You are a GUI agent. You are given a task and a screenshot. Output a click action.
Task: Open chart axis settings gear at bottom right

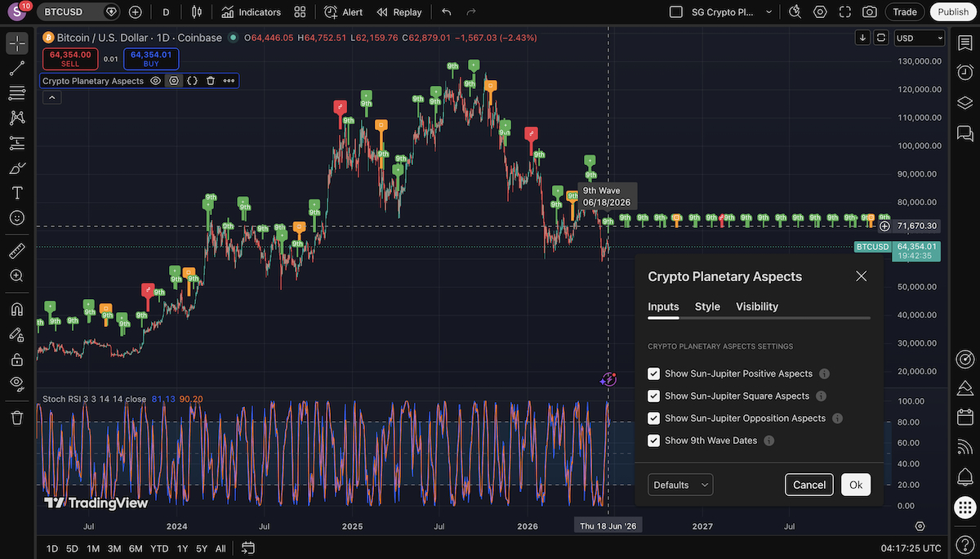click(x=920, y=526)
